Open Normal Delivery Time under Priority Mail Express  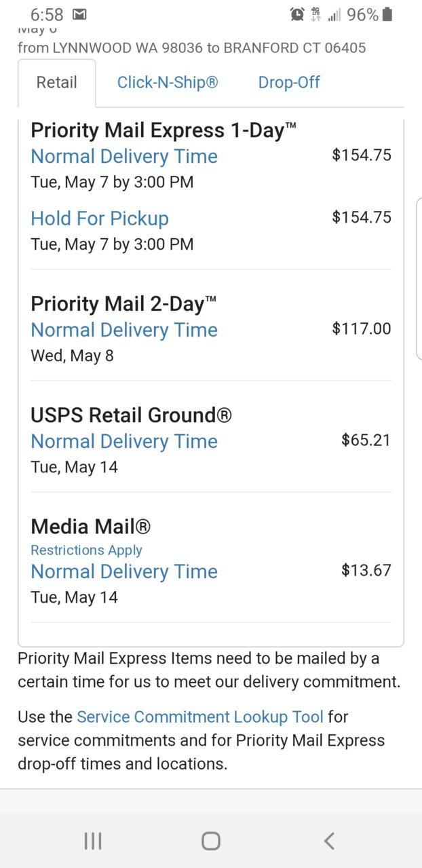[124, 156]
